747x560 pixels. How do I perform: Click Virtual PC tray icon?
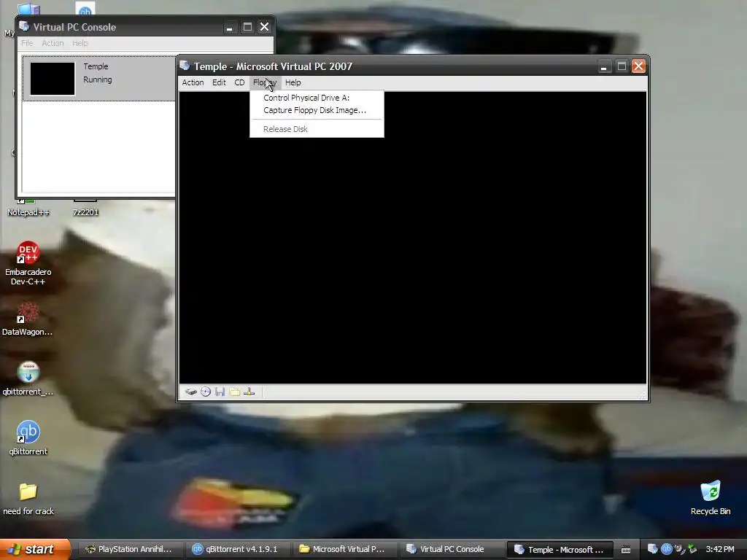point(653,549)
